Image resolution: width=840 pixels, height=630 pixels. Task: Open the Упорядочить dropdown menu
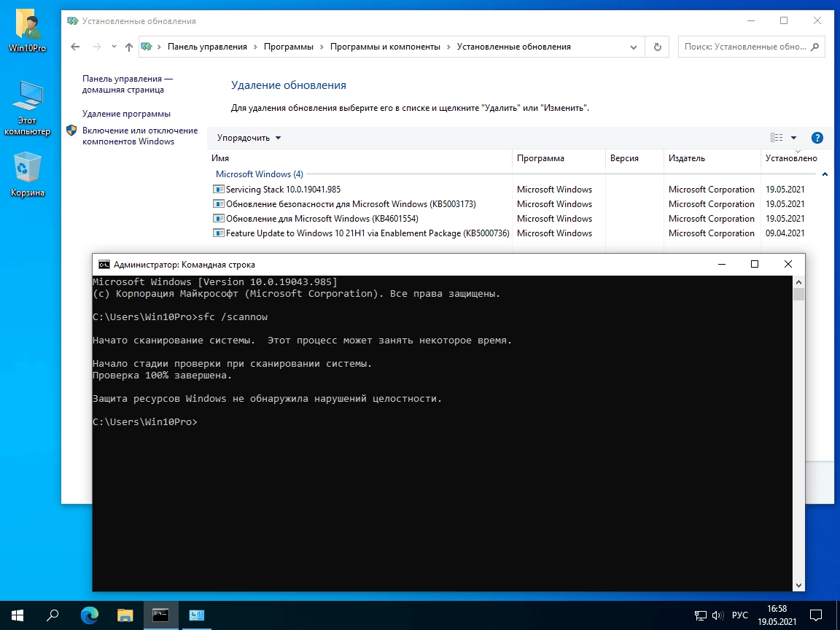tap(249, 138)
